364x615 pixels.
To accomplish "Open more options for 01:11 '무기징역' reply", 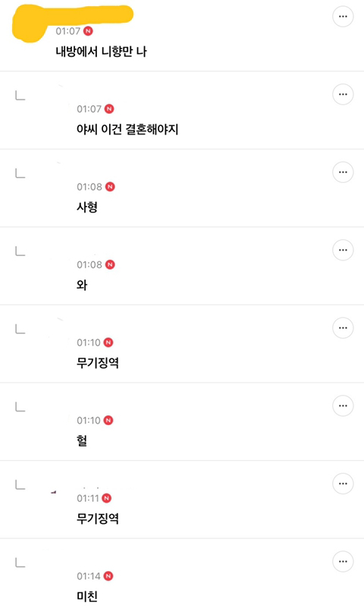I will (343, 484).
